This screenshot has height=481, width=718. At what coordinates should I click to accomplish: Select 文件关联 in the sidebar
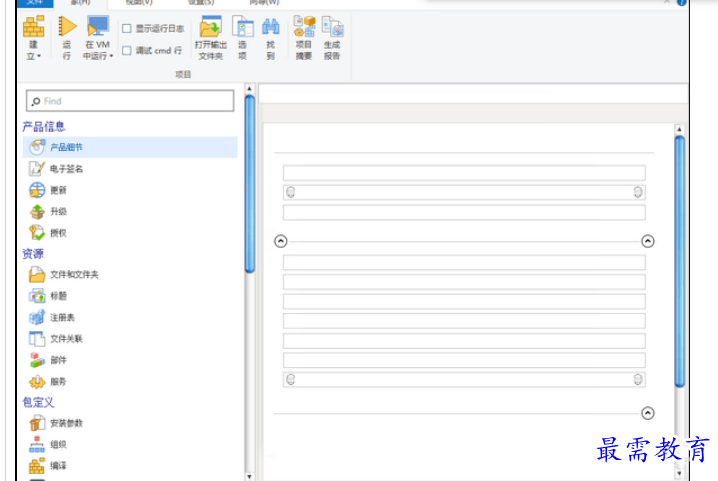coord(56,339)
